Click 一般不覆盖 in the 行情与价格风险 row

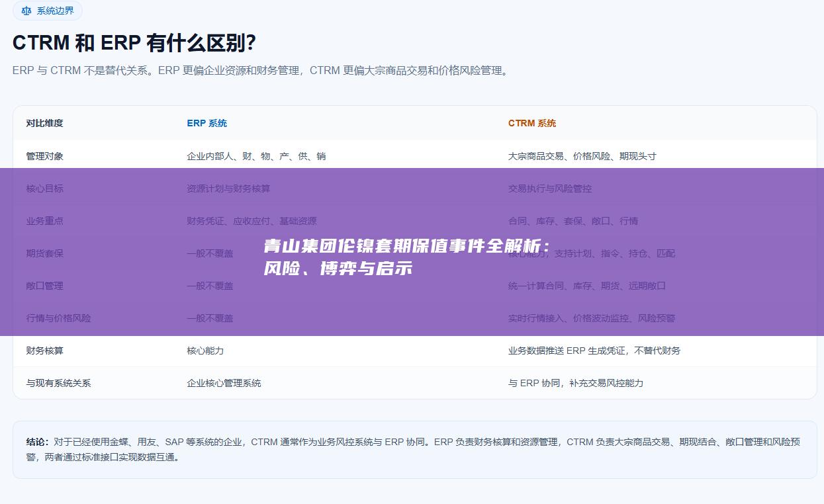tap(210, 318)
